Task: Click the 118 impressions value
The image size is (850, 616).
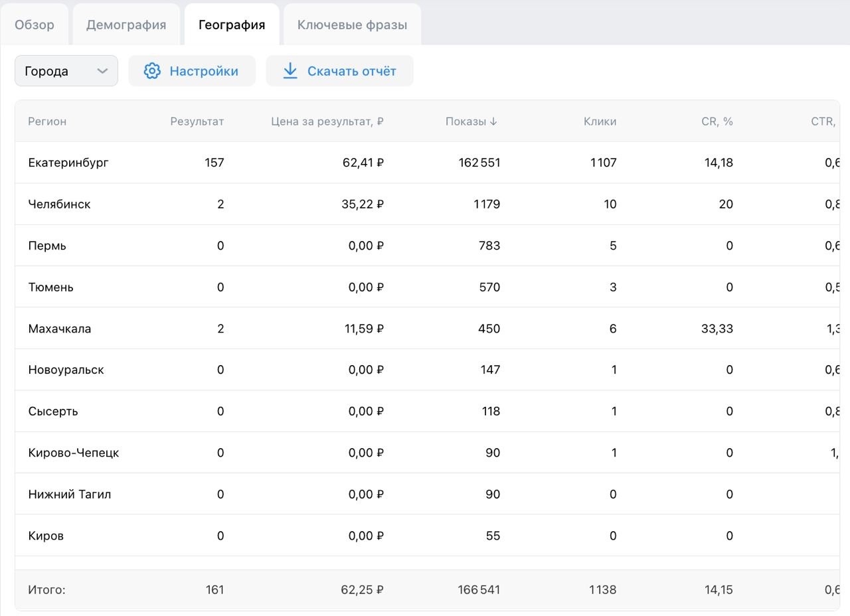Action: [x=491, y=412]
